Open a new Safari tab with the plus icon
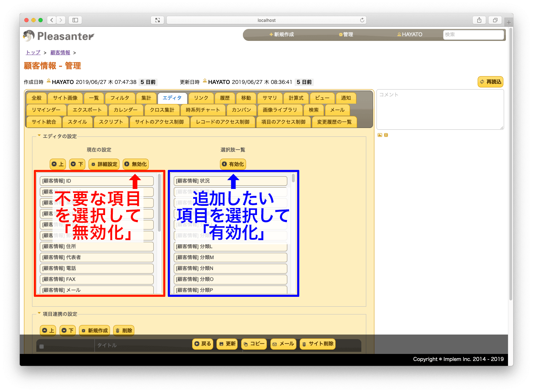This screenshot has height=392, width=533. click(509, 22)
